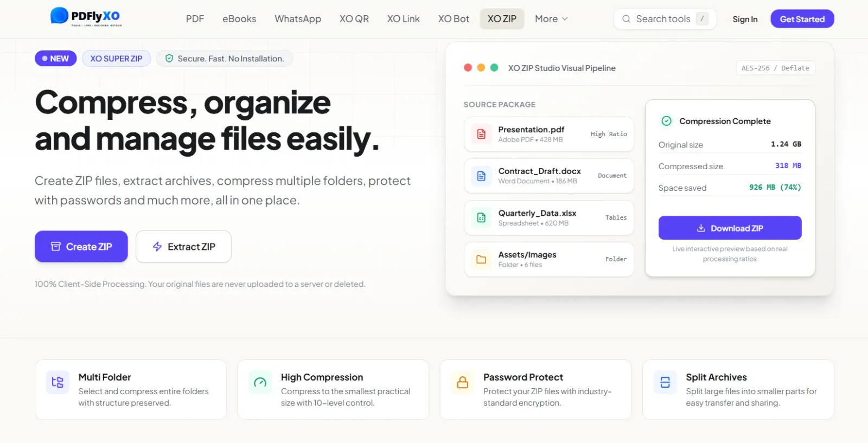The height and width of the screenshot is (443, 868).
Task: Click the Folder tag on Assets/Images
Action: [616, 259]
